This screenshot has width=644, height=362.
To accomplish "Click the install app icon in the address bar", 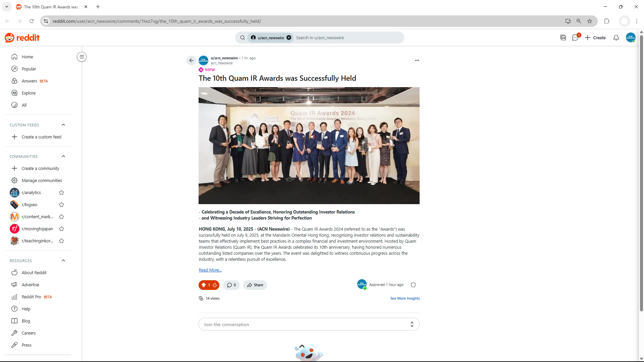I will click(568, 21).
